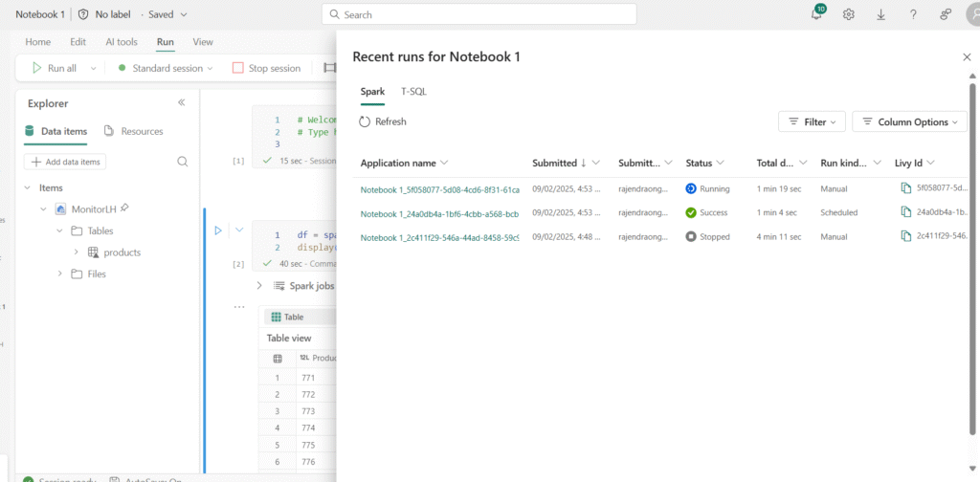980x482 pixels.
Task: Open run Notebook 1_24a0db4a link
Action: 440,213
